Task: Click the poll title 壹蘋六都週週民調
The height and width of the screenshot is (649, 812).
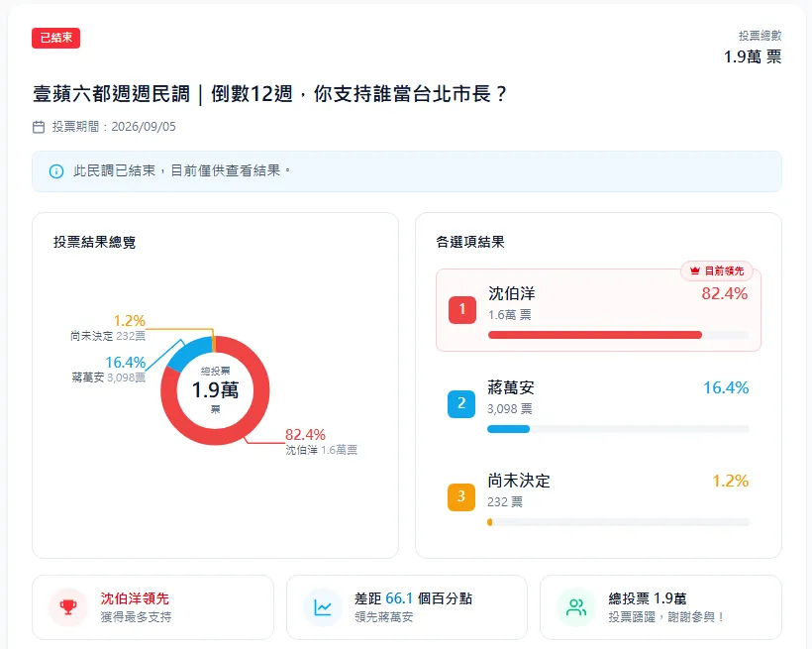Action: coord(269,94)
